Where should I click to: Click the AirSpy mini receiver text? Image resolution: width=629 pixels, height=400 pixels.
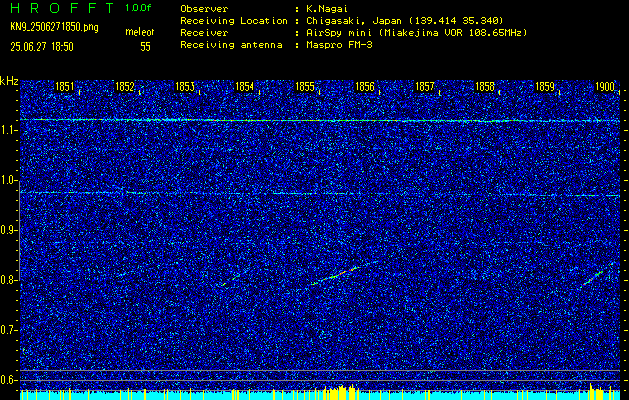(x=416, y=32)
